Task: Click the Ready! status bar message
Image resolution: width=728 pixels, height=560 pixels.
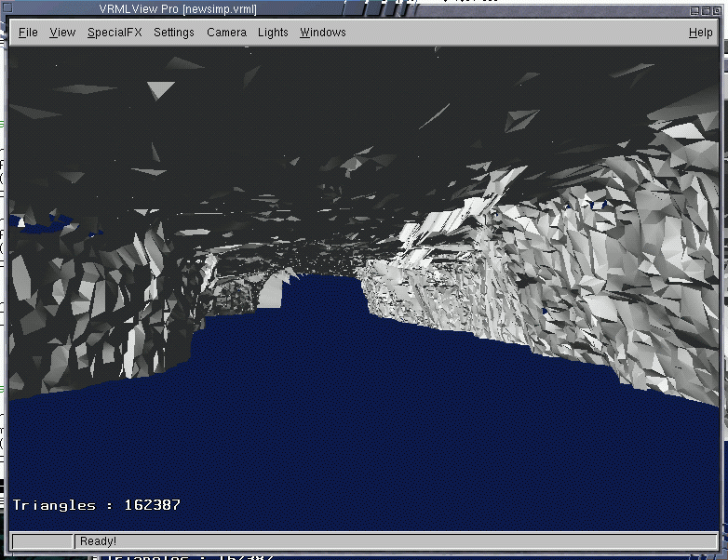Action: coord(99,541)
